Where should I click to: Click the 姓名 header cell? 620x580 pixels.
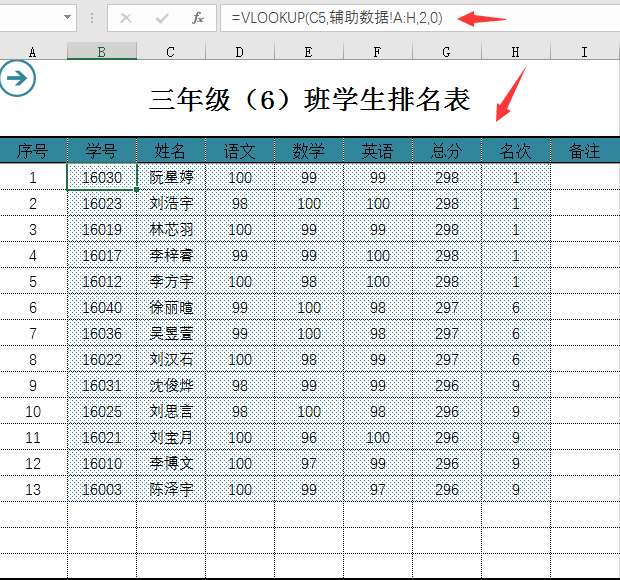[171, 151]
